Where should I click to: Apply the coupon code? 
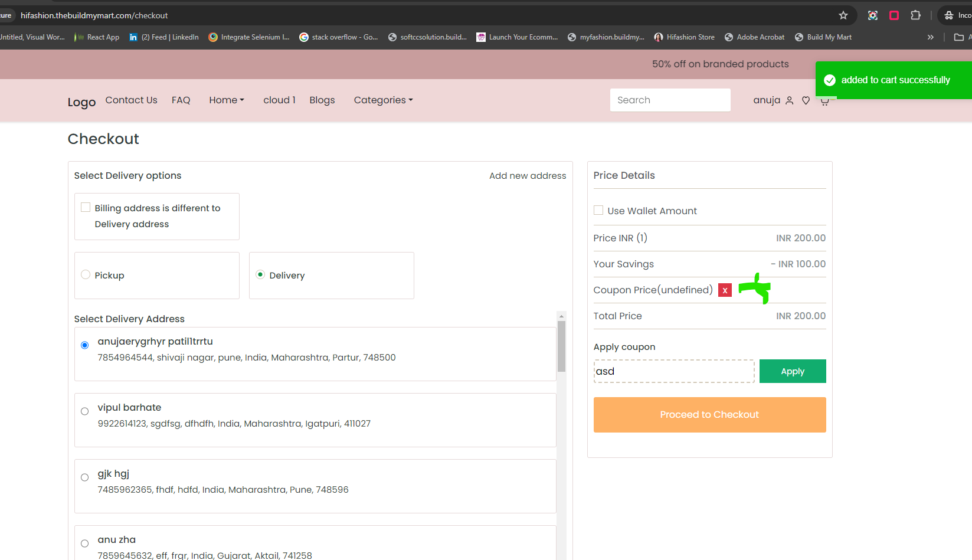[x=793, y=371]
